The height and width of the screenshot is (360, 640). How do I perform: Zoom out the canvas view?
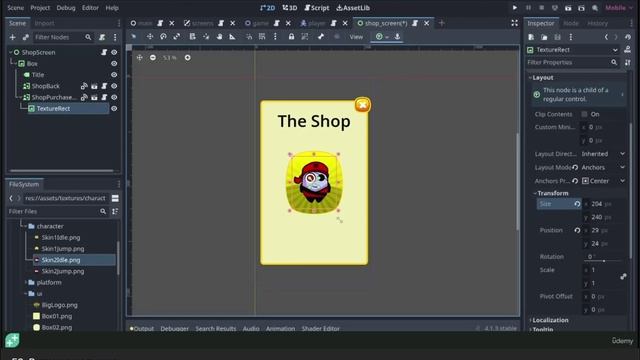(x=153, y=58)
